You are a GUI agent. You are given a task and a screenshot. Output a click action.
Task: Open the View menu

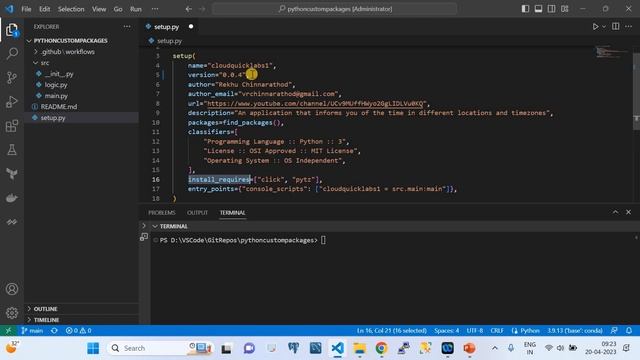point(99,9)
